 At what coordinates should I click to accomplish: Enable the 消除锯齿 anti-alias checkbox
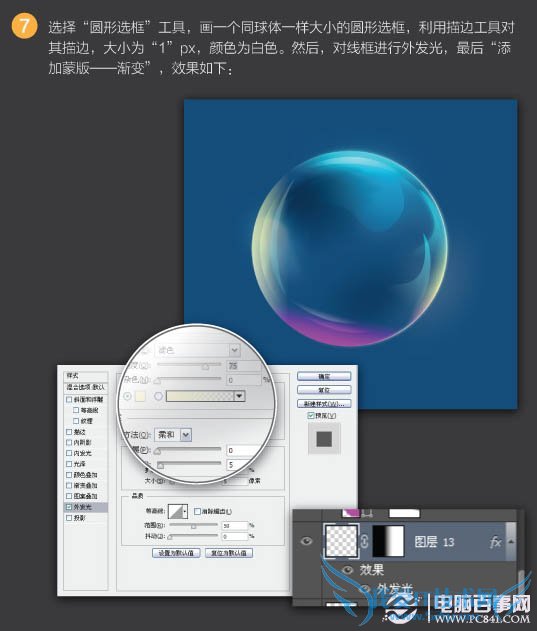[x=197, y=511]
